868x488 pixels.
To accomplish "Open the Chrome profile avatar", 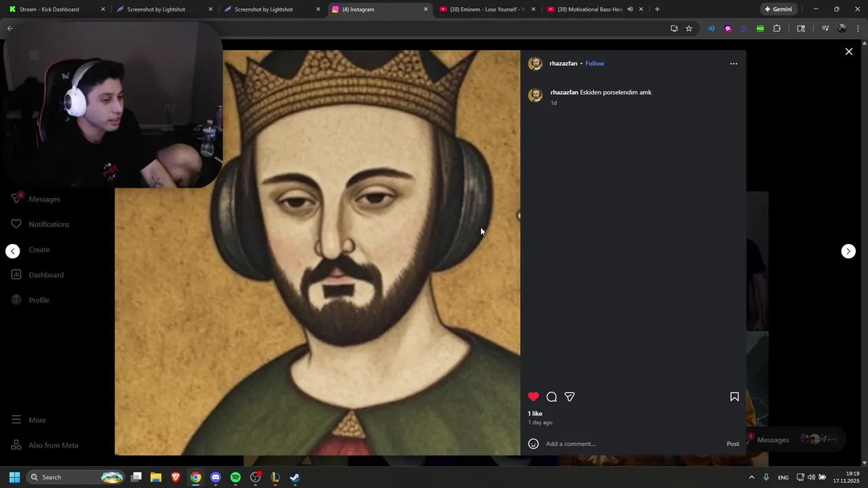I will coord(842,28).
